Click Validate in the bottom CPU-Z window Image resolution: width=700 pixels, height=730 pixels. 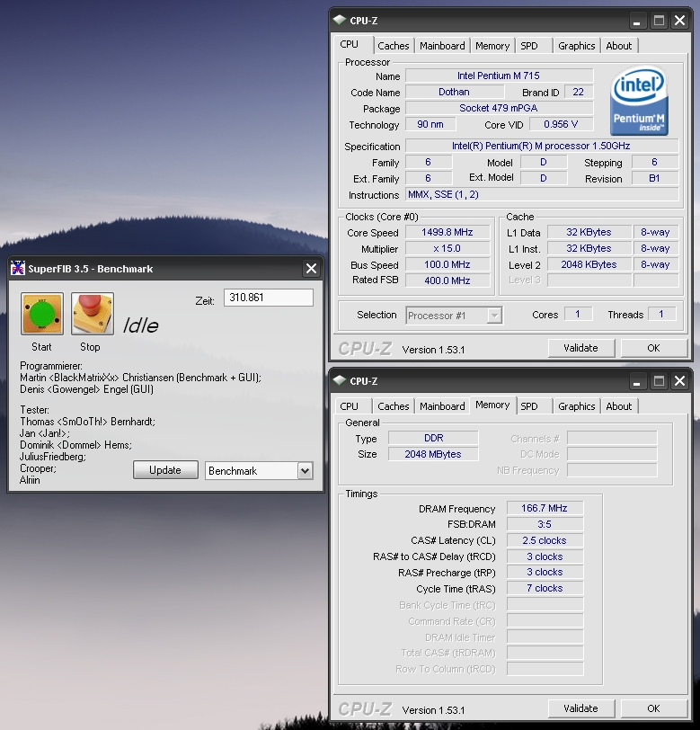pos(580,708)
